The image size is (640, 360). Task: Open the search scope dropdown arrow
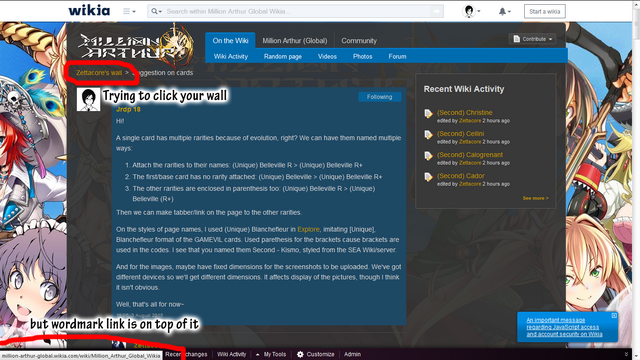(156, 11)
